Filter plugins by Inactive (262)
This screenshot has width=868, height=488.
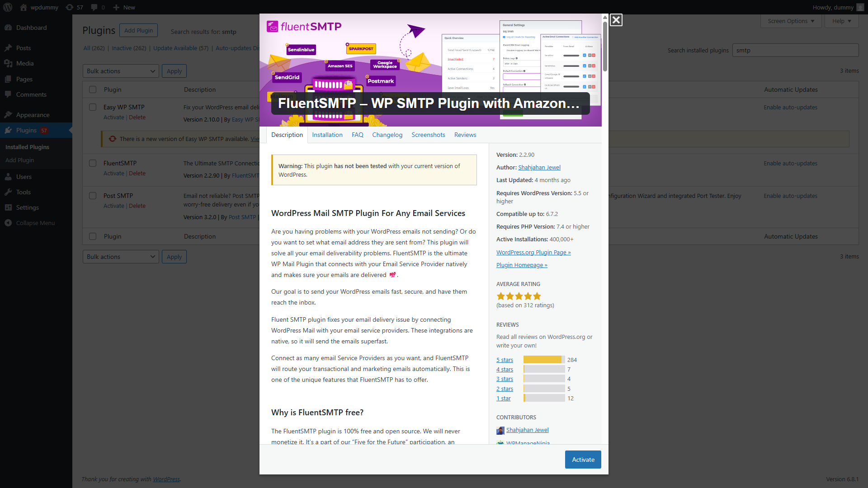point(129,48)
